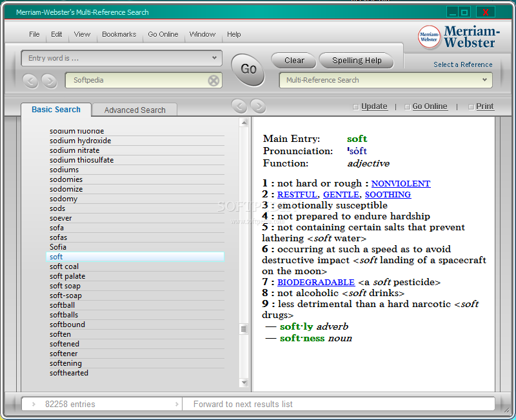Click the Clear button
516x420 pixels.
click(x=294, y=61)
